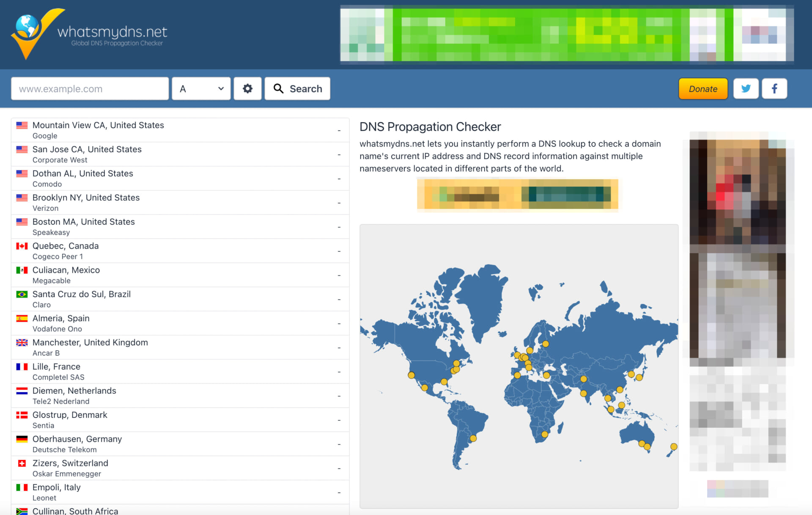
Task: Select the Australian server marker on the map
Action: 641,443
